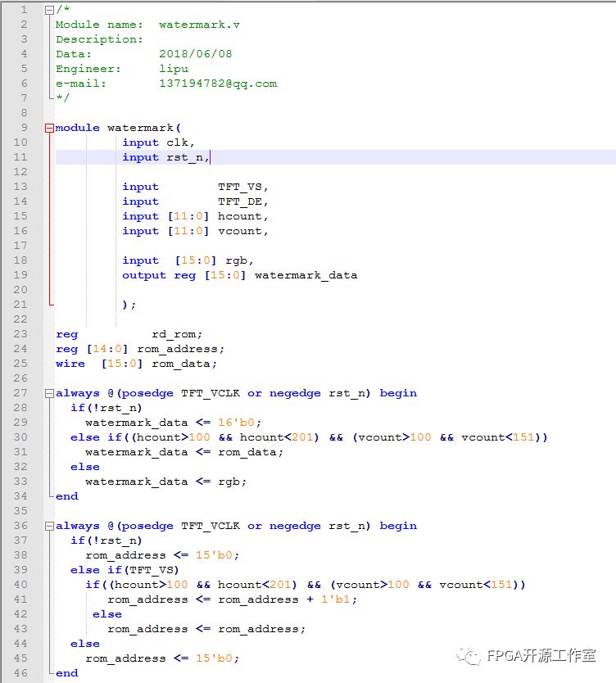Place cursor on 'watermark.v' module name text
The height and width of the screenshot is (683, 616).
pyautogui.click(x=199, y=25)
